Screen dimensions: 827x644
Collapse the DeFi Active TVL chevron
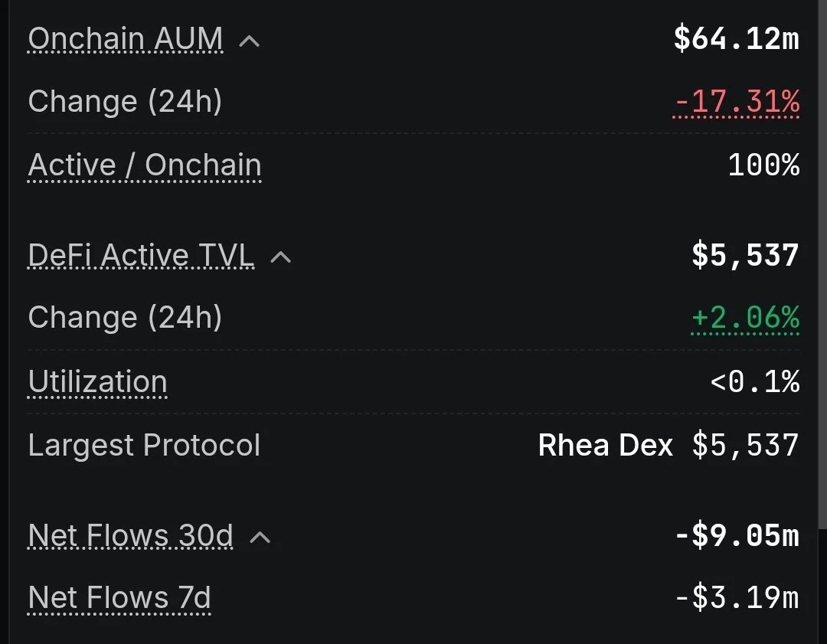[280, 257]
